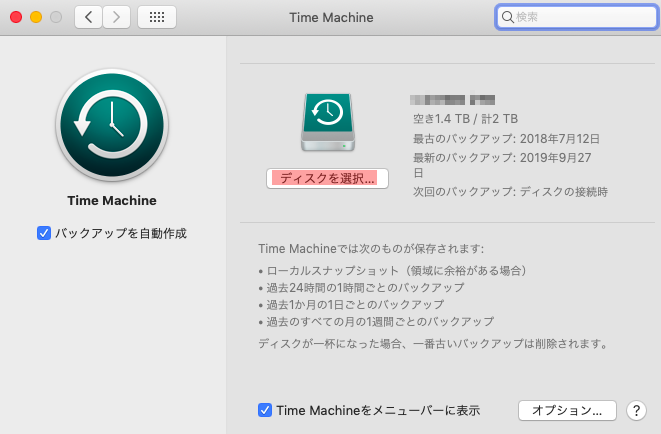Toggle Time Machineをメニューバーに表示 checkbox
Screen dimensions: 661x434
(265, 410)
